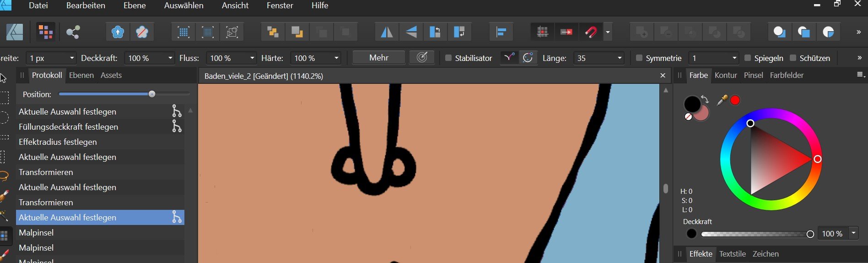The width and height of the screenshot is (868, 263).
Task: Click the red picked-colour swatch
Action: click(735, 100)
